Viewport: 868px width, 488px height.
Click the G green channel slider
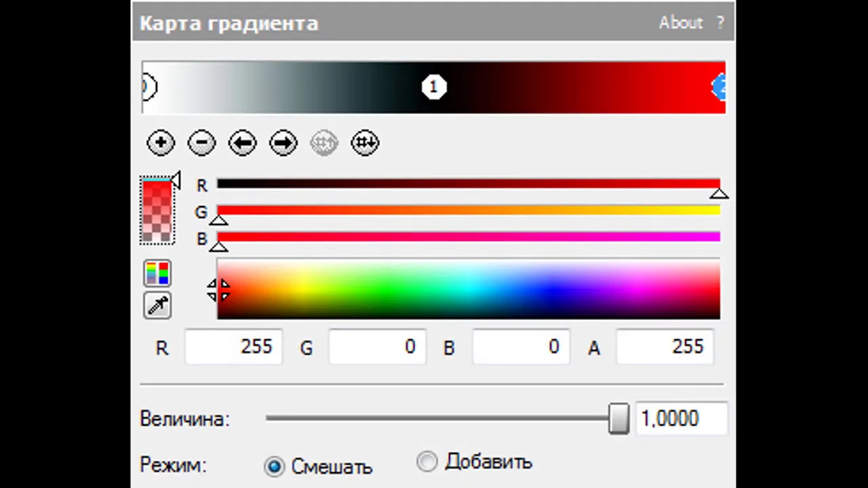point(468,210)
